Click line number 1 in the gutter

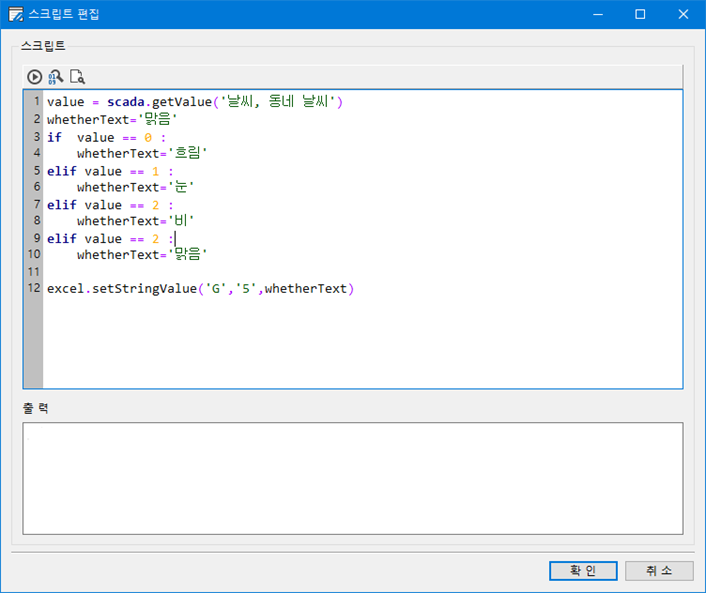36,102
